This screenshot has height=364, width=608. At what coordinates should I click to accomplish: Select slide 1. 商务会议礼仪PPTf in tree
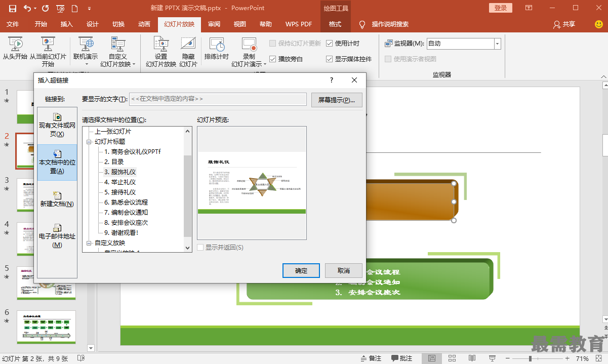pyautogui.click(x=133, y=152)
